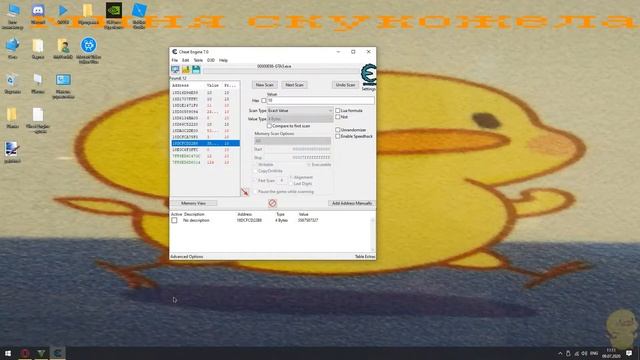Select last green address row in list
This screenshot has height=360, width=640.
[205, 162]
